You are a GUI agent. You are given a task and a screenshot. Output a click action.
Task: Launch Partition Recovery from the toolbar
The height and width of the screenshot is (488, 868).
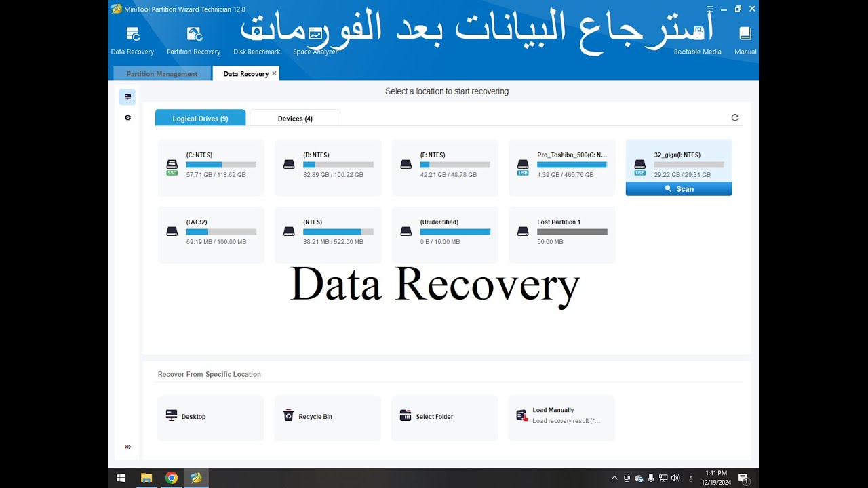pyautogui.click(x=194, y=41)
